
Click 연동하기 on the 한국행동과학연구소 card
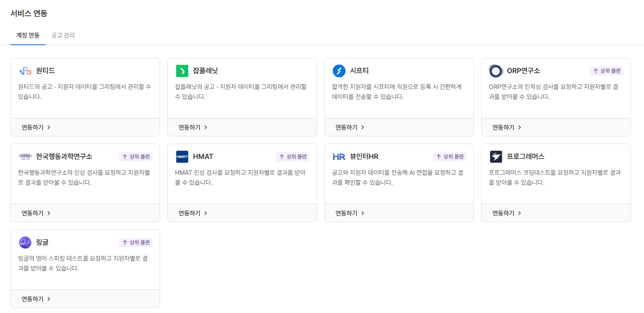tap(36, 213)
